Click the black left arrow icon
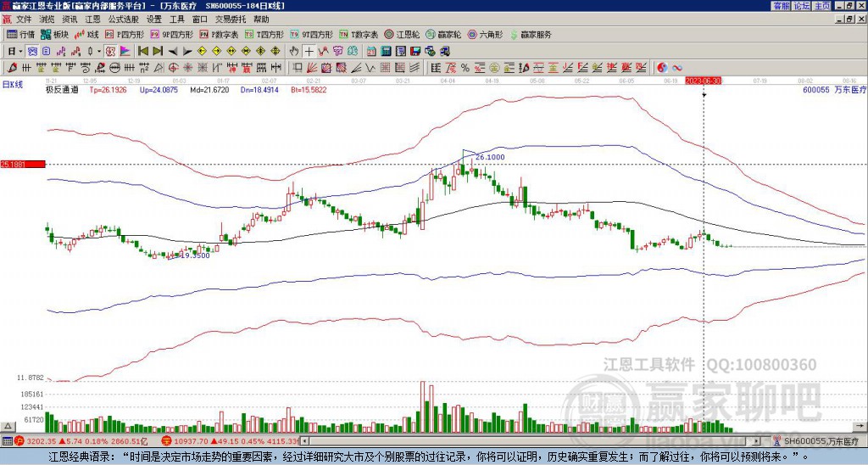This screenshot has width=868, height=465. (173, 52)
